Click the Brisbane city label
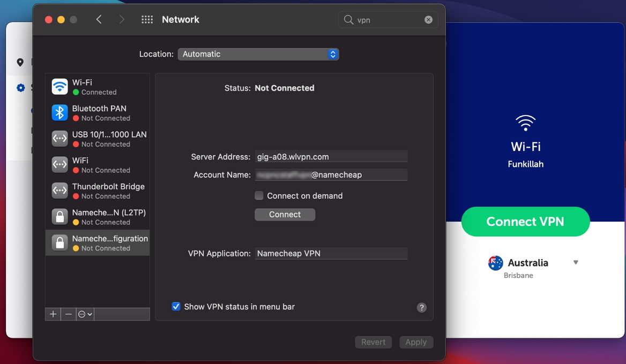Viewport: 626px width, 364px height. pos(518,276)
